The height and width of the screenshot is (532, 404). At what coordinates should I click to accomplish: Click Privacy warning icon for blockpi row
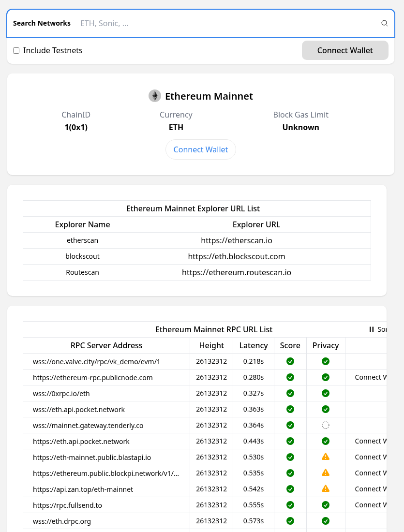pos(326,473)
